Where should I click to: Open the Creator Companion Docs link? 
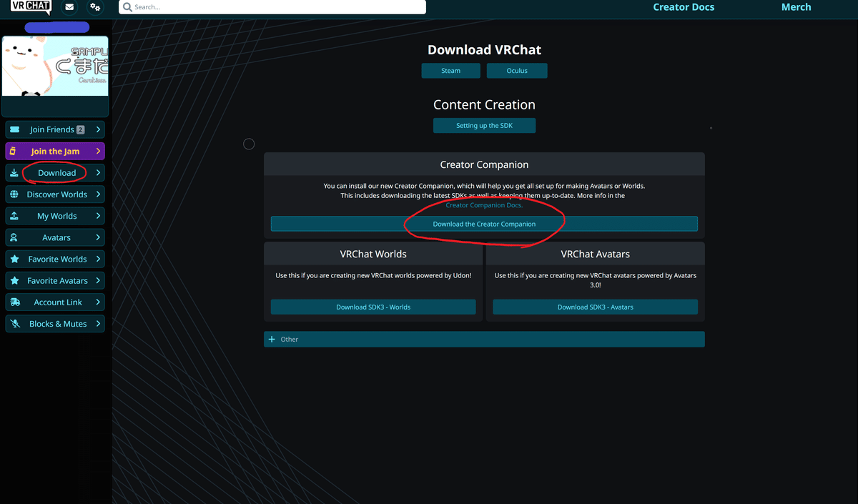pos(484,205)
